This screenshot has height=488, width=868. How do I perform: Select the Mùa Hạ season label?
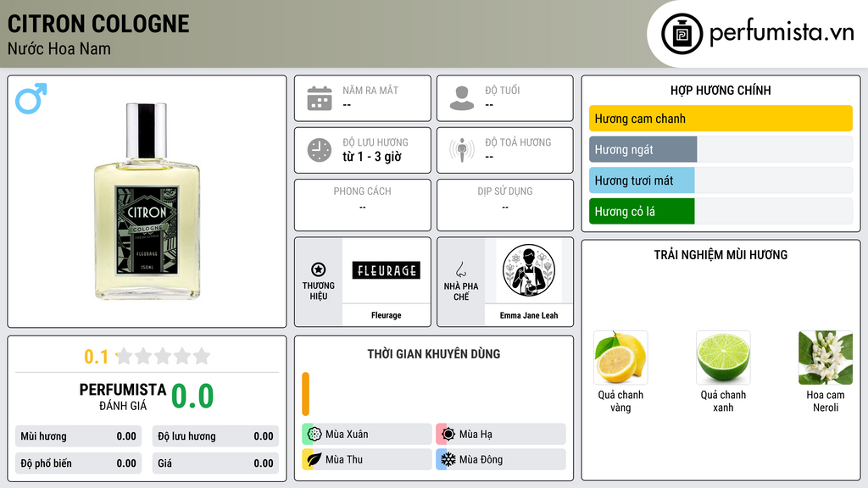click(x=476, y=435)
